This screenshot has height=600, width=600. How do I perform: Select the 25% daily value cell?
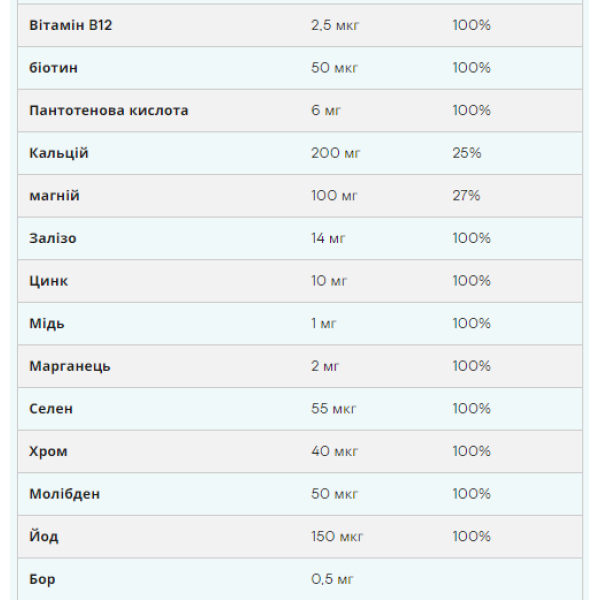pyautogui.click(x=467, y=153)
